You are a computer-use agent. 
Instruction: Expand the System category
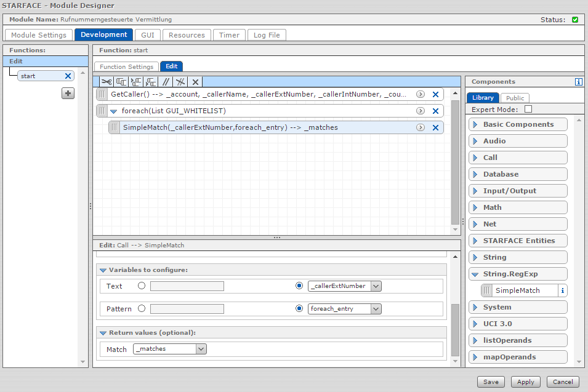coord(518,307)
